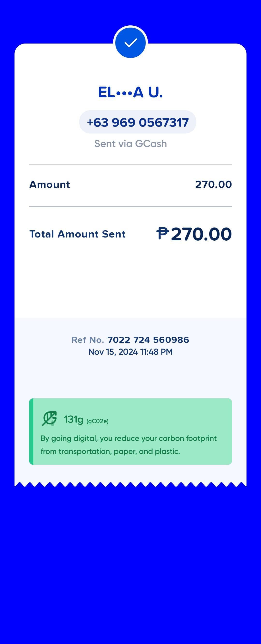Click the blue checkmark success icon
This screenshot has width=261, height=644.
pyautogui.click(x=130, y=43)
